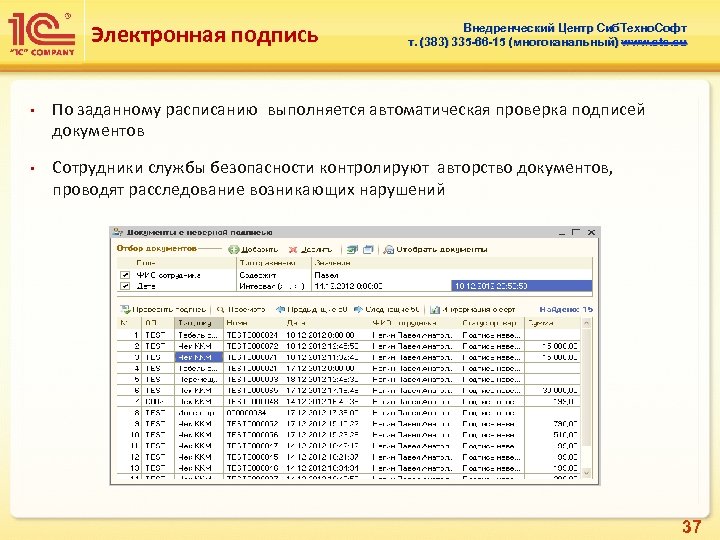
Task: Click Проверить подпись toolbar button
Action: [x=163, y=309]
